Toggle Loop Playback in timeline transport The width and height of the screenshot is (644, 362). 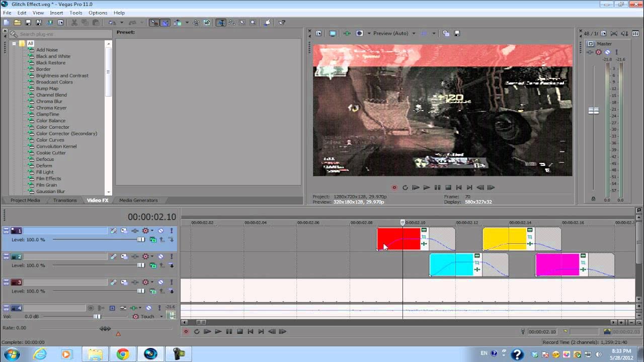pyautogui.click(x=197, y=331)
